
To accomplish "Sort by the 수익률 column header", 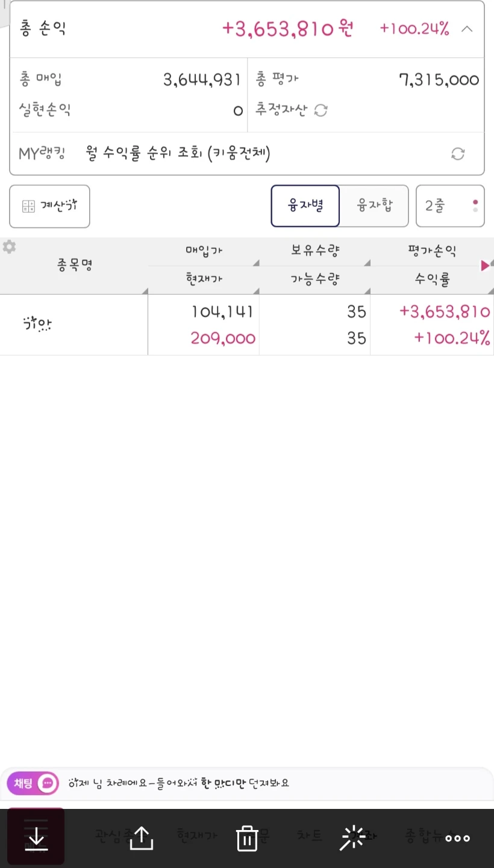I will point(432,280).
